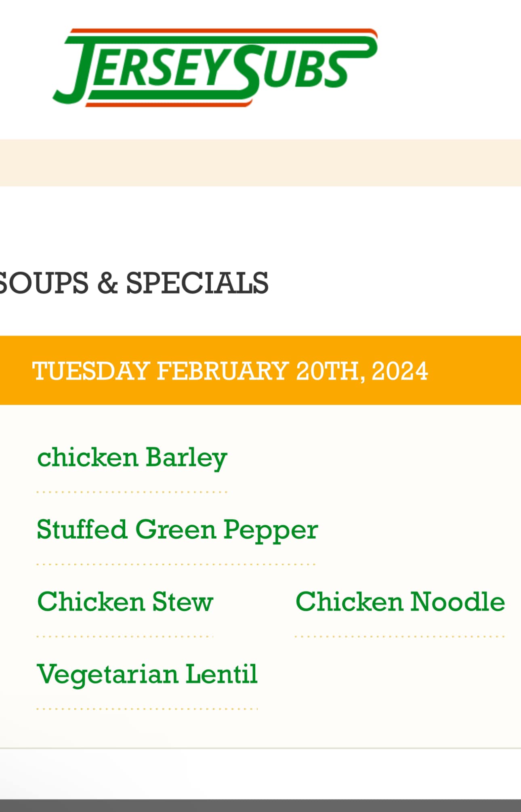Select the Chicken Noodle soup item
This screenshot has height=812, width=521.
tap(400, 602)
